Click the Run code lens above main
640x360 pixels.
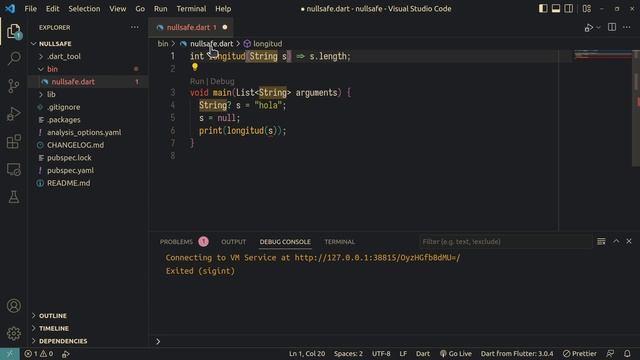(x=197, y=81)
